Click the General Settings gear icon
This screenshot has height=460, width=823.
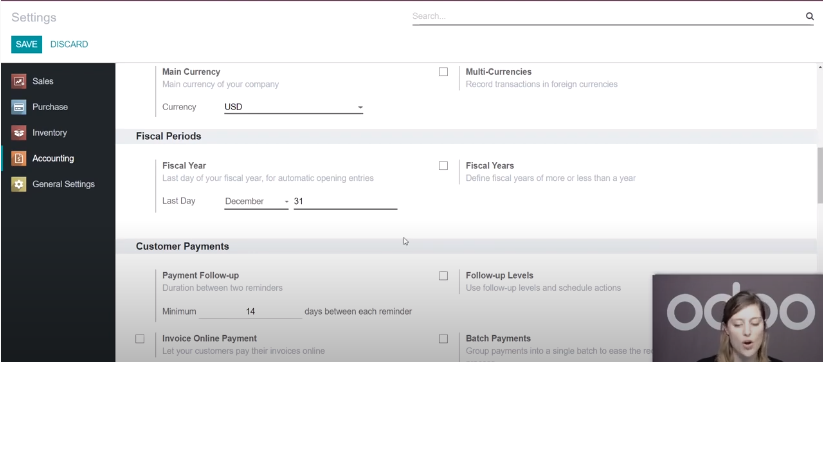coord(18,184)
